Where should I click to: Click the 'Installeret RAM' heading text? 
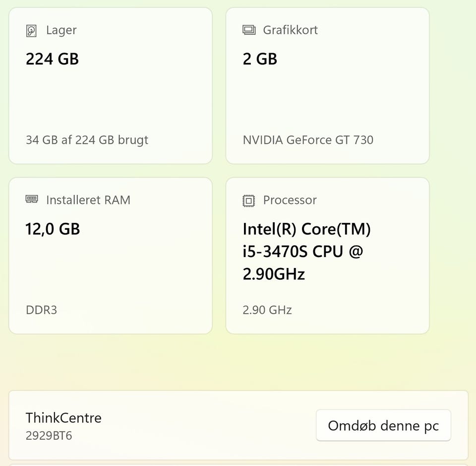coord(88,200)
